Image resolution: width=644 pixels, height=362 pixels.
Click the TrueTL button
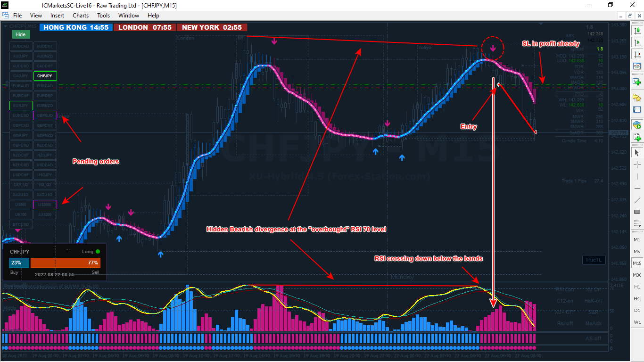click(593, 260)
